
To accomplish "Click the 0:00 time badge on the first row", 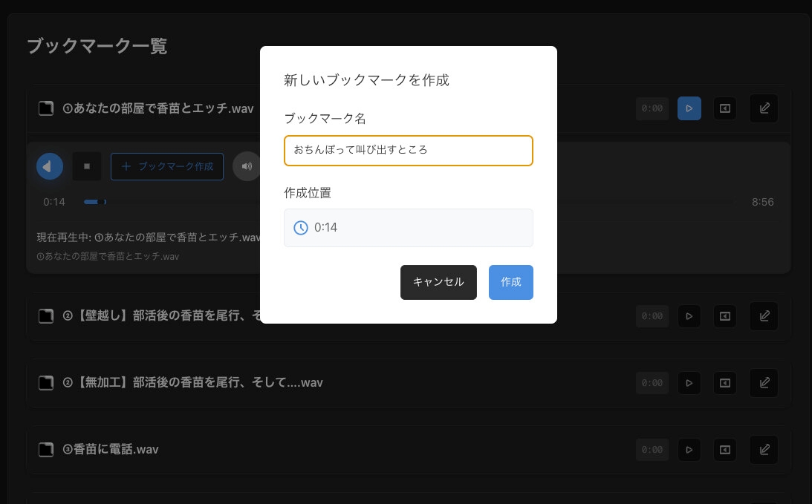I will click(x=652, y=108).
